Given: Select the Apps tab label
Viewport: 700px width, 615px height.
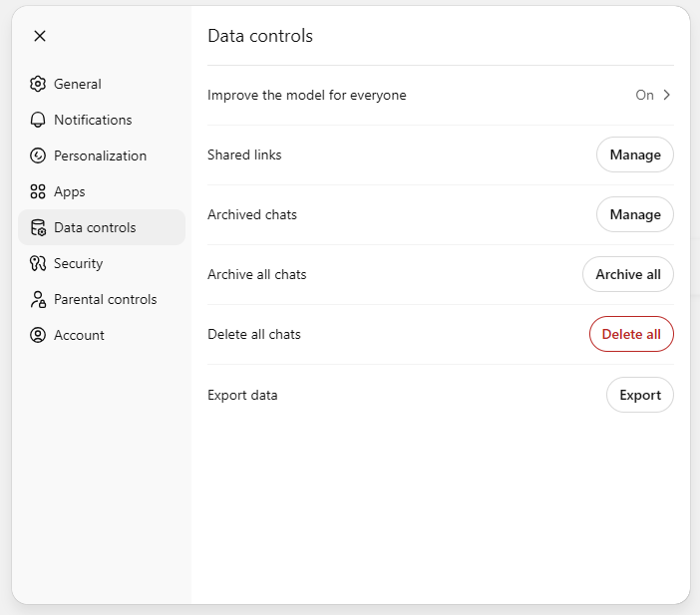Looking at the screenshot, I should tap(70, 192).
